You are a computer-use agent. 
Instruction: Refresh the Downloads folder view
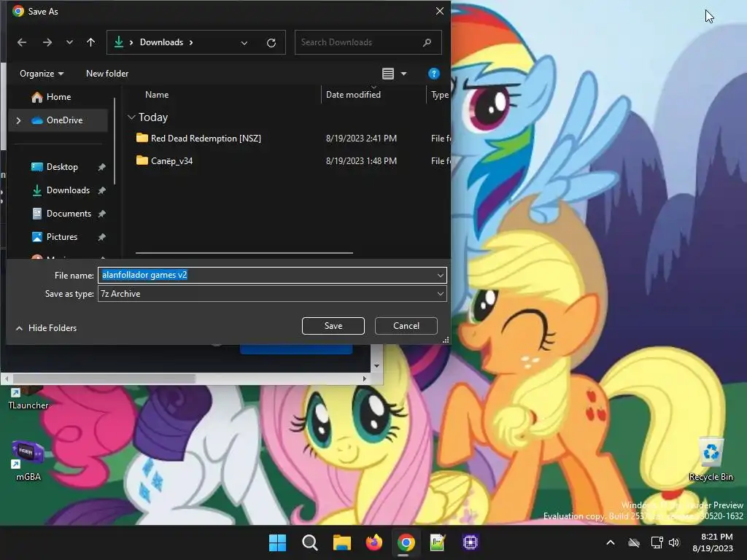tap(271, 43)
